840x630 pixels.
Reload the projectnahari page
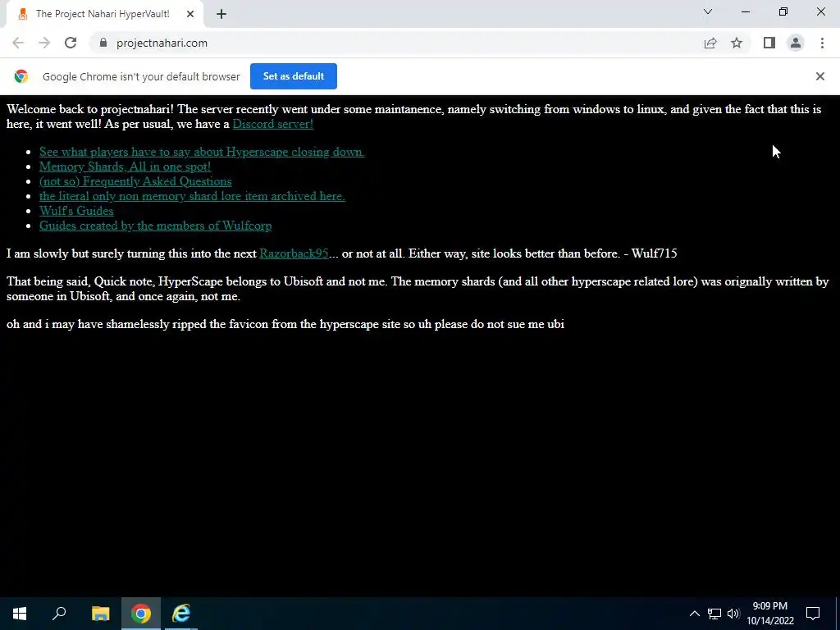71,43
